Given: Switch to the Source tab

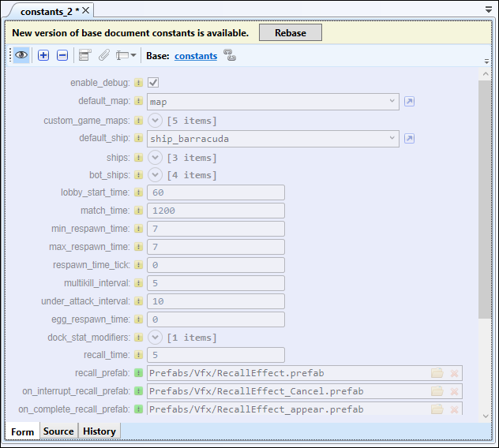Looking at the screenshot, I should 58,431.
